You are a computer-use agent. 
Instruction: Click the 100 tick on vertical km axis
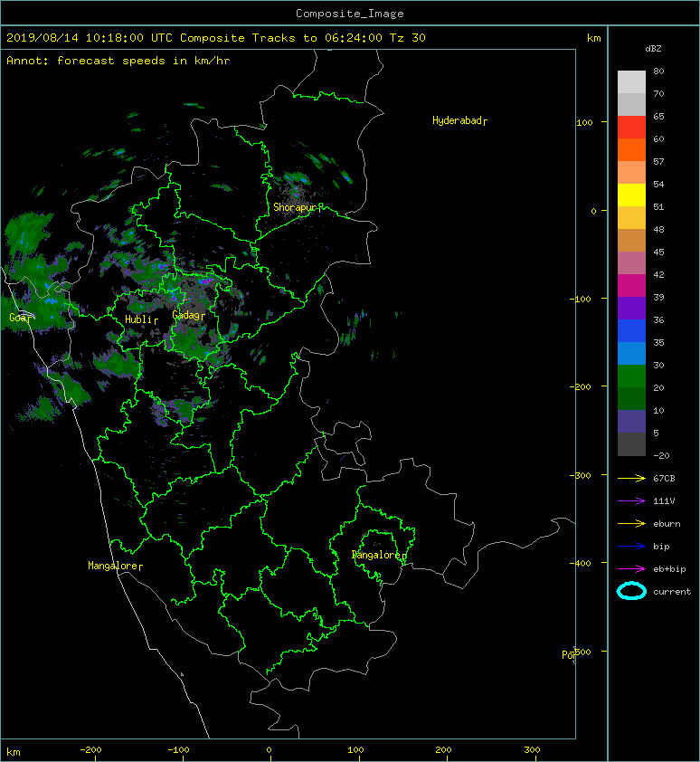point(584,122)
